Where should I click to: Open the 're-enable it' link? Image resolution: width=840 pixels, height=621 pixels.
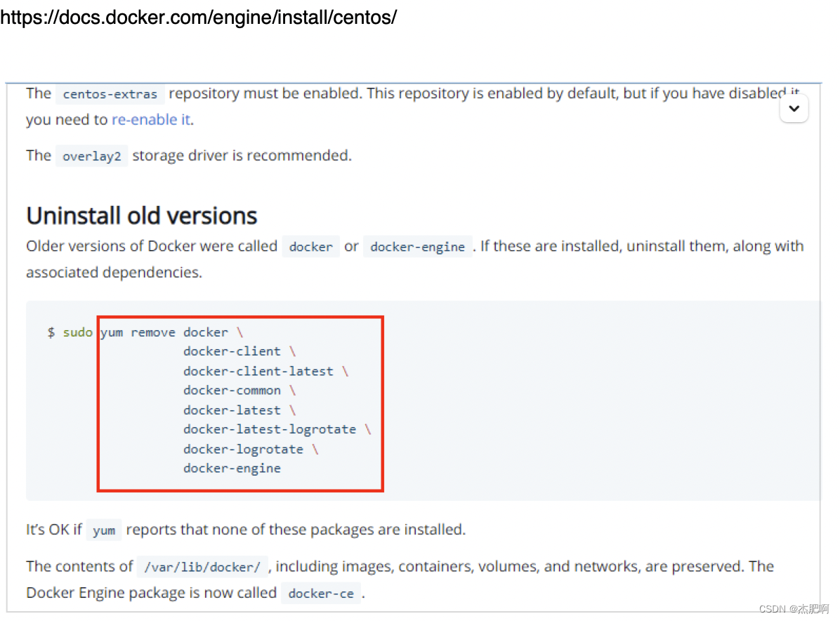pyautogui.click(x=151, y=119)
